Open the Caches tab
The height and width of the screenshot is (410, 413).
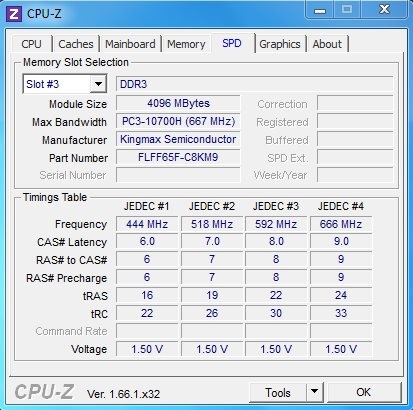point(76,44)
